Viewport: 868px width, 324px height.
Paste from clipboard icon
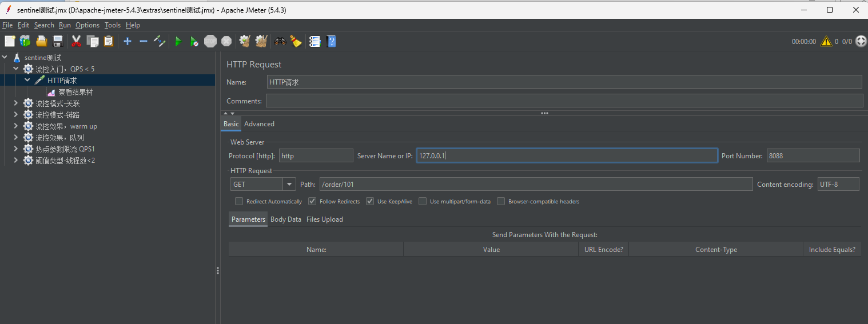click(109, 41)
